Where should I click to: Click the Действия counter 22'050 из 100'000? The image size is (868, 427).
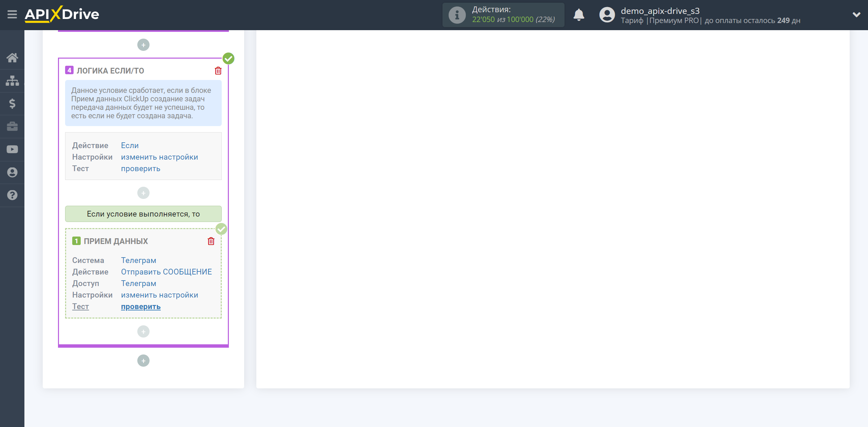pos(513,19)
